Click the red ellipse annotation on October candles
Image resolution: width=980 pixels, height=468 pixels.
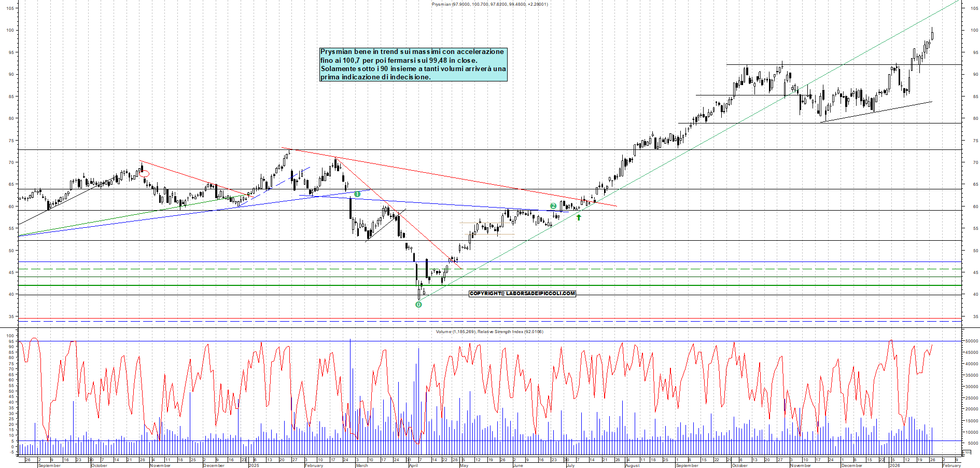(144, 174)
